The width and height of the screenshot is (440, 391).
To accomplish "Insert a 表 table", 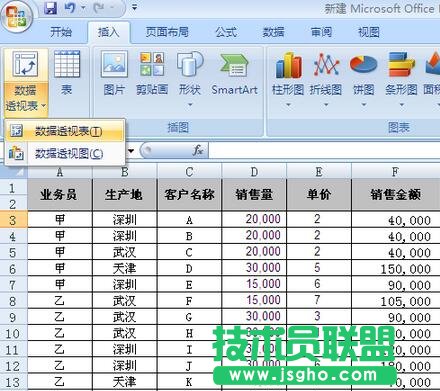I will click(67, 73).
